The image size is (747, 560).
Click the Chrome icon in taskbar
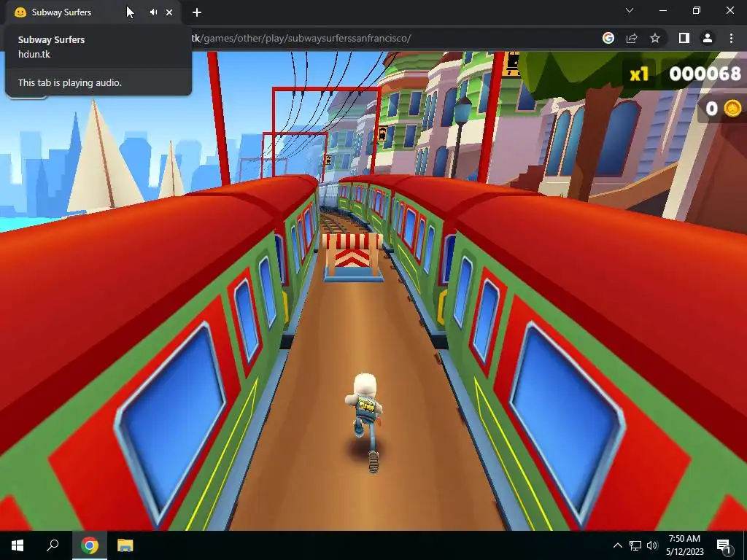[x=90, y=545]
